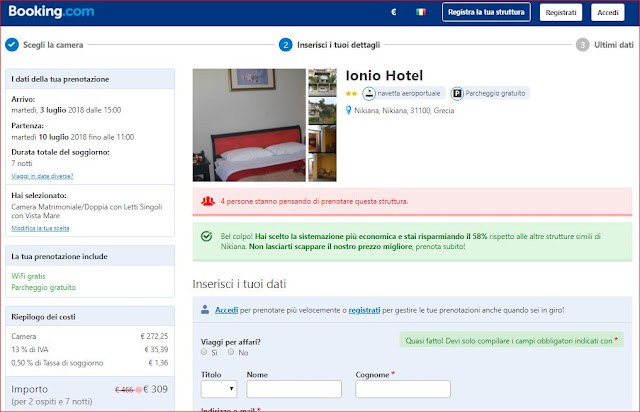Viewport: 640px width, 412px height.
Task: Click registrati link in sign-in banner
Action: [x=364, y=310]
